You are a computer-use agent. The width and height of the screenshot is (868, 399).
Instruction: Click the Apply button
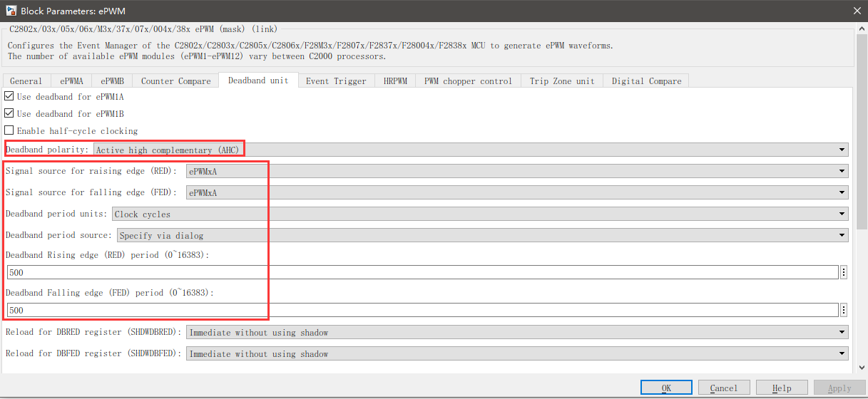[839, 388]
